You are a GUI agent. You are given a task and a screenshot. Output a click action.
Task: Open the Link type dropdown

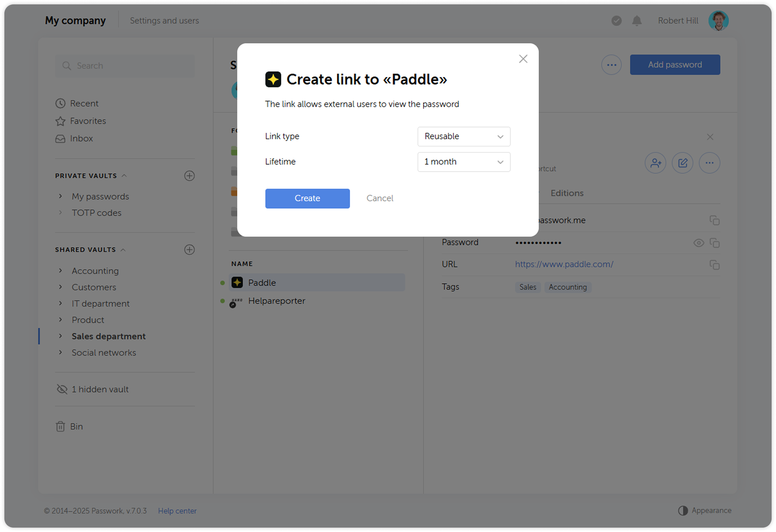[464, 136]
